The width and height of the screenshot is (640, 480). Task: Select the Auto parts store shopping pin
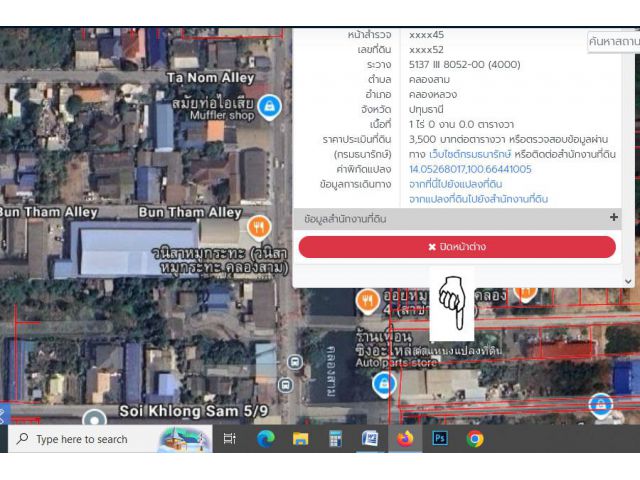384,384
